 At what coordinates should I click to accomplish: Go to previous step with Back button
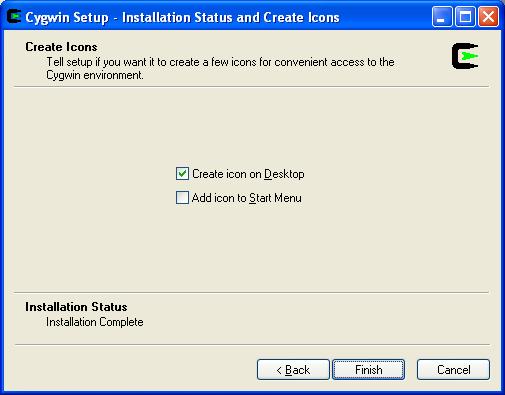(x=293, y=369)
